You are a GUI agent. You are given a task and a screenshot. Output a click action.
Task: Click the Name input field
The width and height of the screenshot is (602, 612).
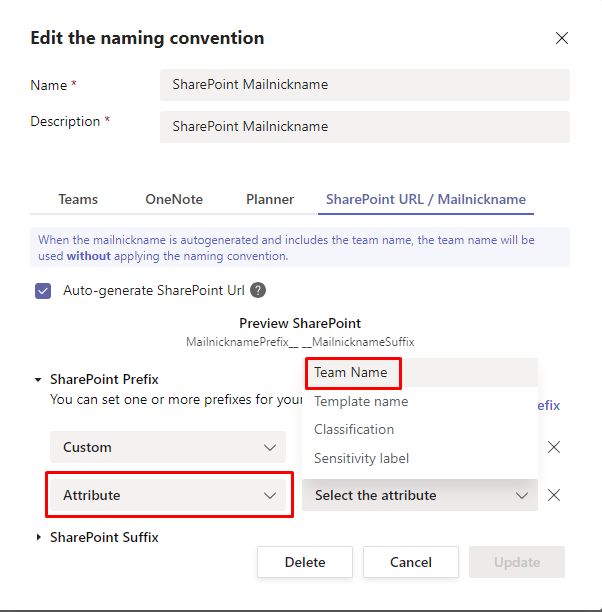point(365,85)
